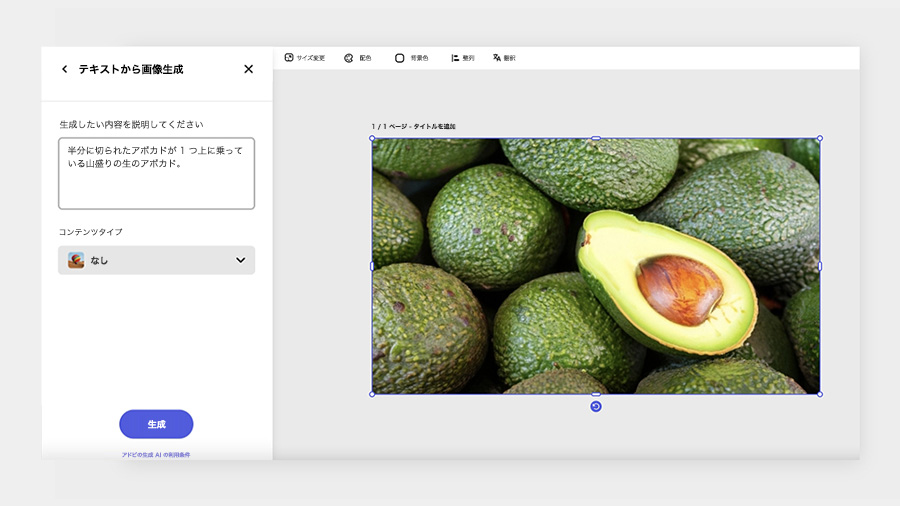This screenshot has height=506, width=900.
Task: Click the rotate handle below the image
Action: (596, 406)
